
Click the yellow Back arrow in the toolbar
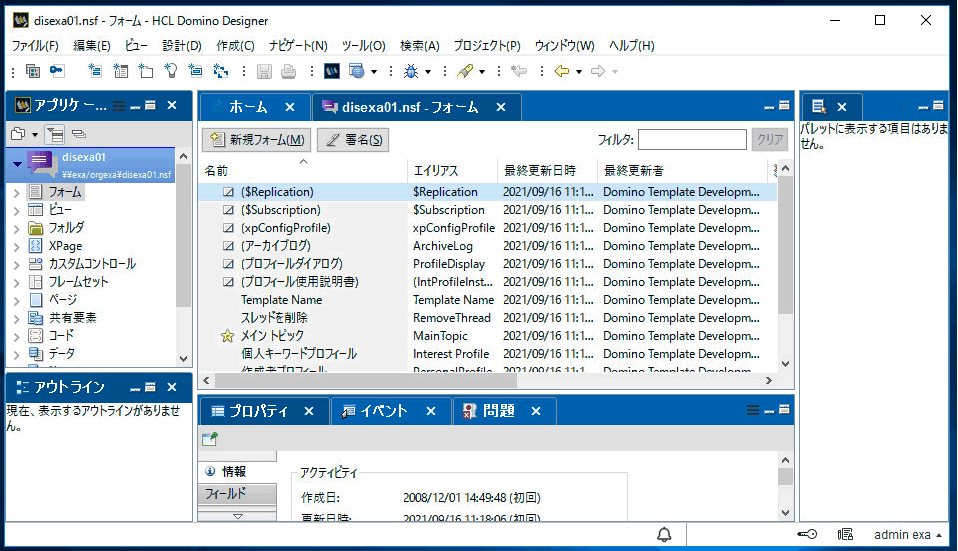click(x=562, y=71)
